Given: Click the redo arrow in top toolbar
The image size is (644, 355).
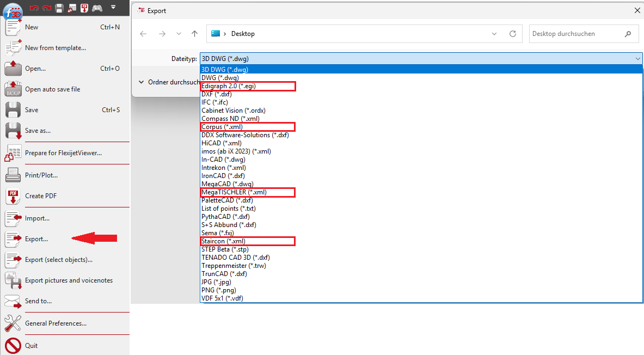Looking at the screenshot, I should (x=46, y=8).
